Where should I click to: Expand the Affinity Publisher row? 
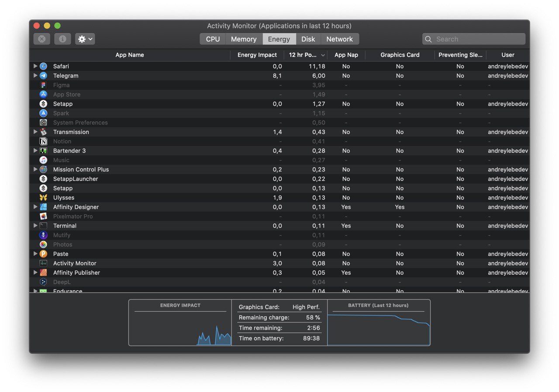[x=35, y=273]
